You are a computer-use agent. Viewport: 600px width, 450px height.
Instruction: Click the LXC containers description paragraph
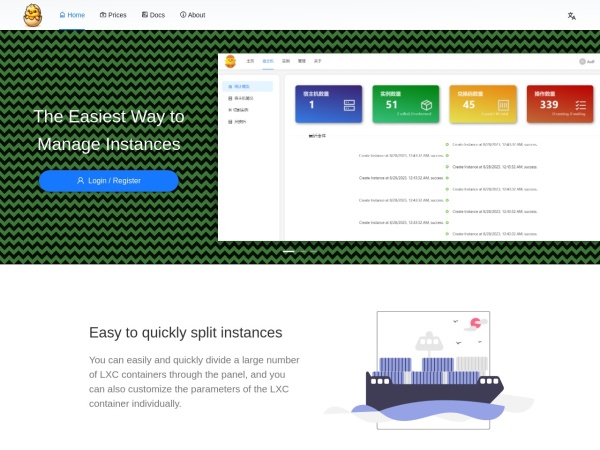pos(193,381)
